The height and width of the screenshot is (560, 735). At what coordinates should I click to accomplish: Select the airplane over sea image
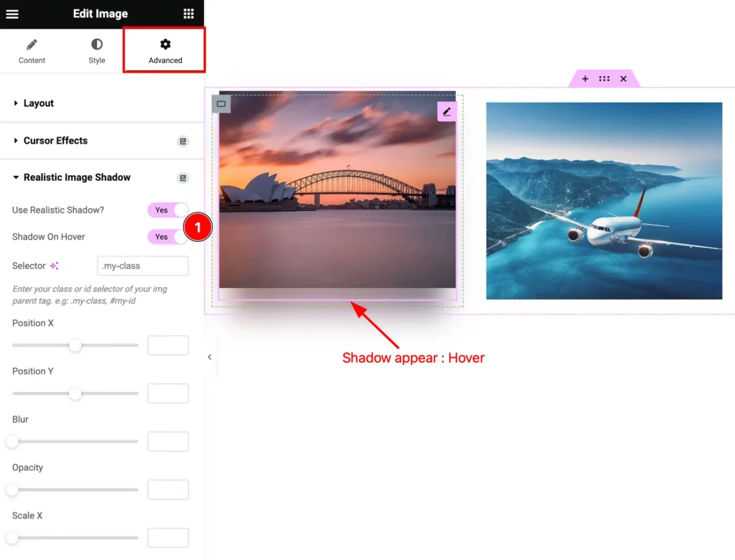(x=604, y=201)
